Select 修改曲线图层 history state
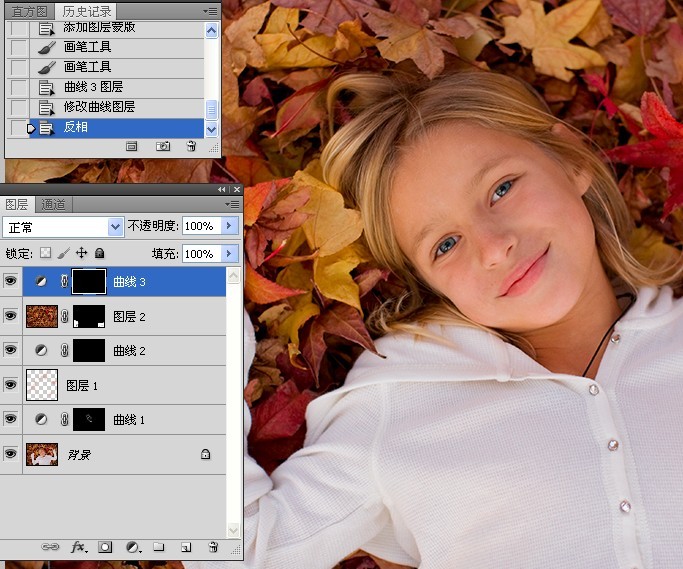683x569 pixels. coord(116,107)
